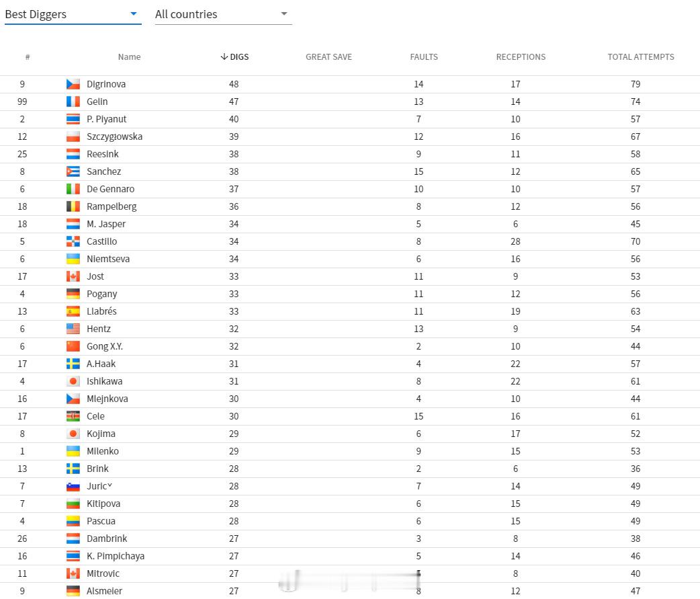Click Japanese flag beside Ishikawa
This screenshot has height=599, width=700.
[73, 381]
